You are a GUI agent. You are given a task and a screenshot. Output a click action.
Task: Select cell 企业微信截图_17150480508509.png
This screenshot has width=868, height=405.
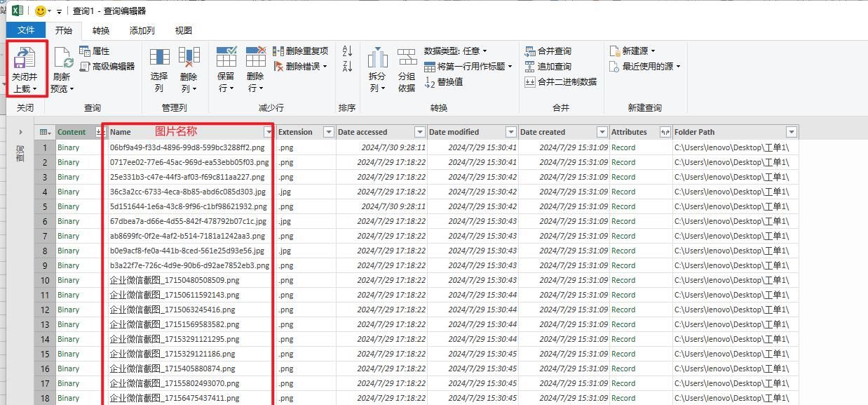click(x=175, y=280)
